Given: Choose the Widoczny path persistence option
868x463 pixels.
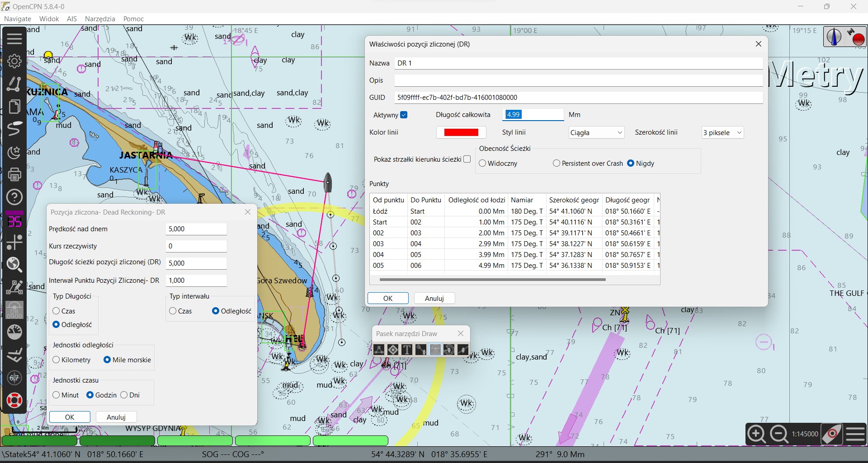Looking at the screenshot, I should [482, 164].
